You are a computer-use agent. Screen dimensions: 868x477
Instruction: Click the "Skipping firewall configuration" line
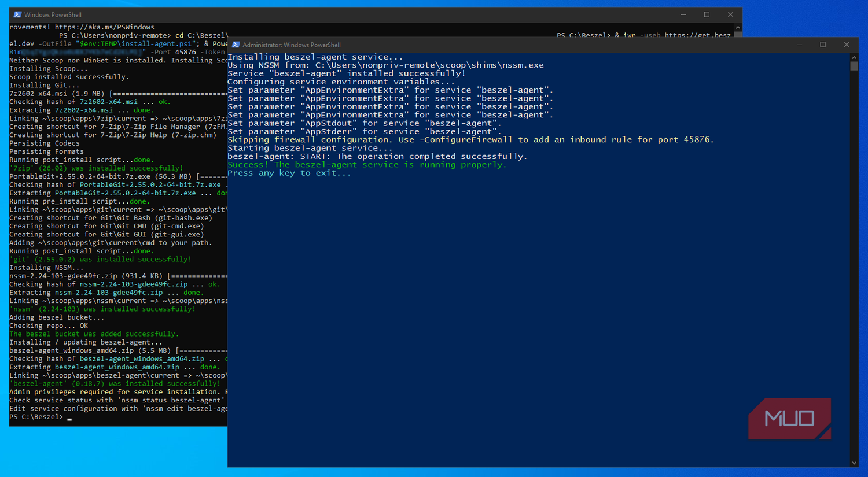470,139
